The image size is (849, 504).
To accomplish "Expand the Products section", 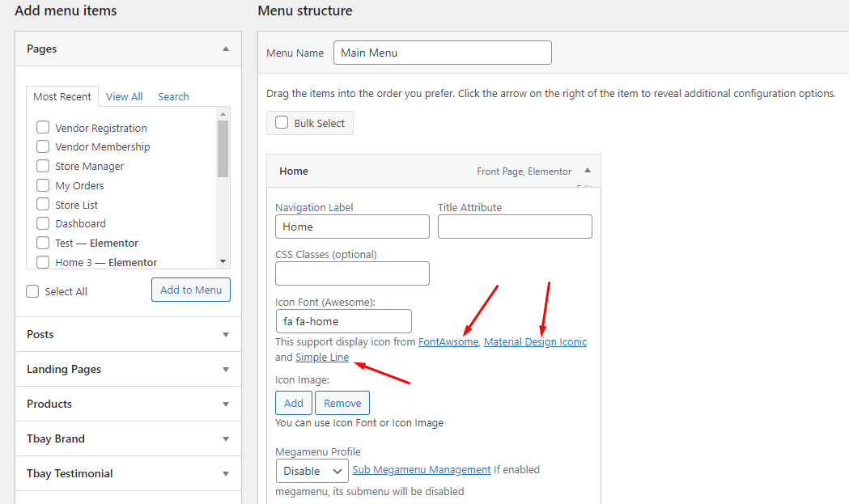I will click(226, 404).
